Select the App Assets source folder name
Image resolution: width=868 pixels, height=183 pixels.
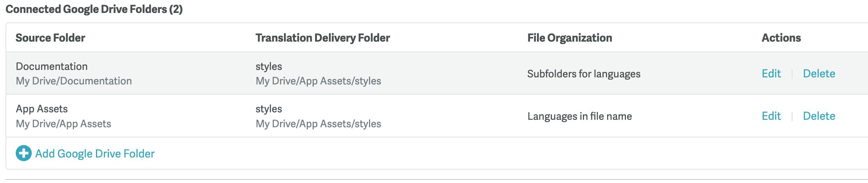[42, 109]
